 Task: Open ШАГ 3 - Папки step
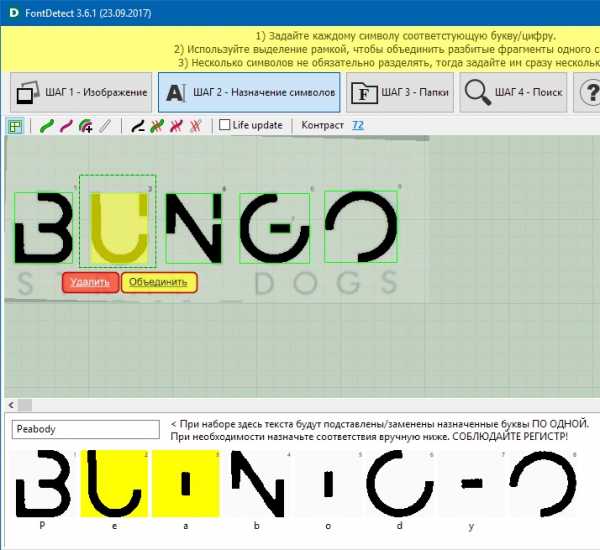[400, 92]
